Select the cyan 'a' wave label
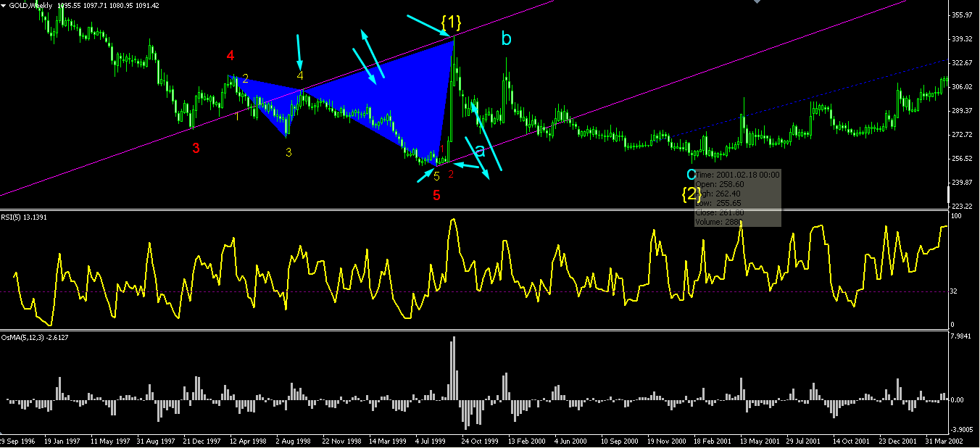 480,151
